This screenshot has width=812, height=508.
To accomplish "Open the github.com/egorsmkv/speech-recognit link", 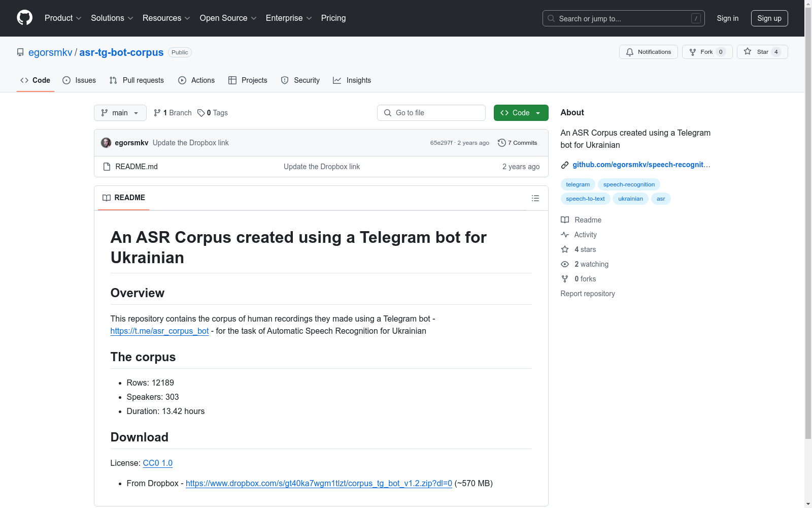I will tap(641, 165).
